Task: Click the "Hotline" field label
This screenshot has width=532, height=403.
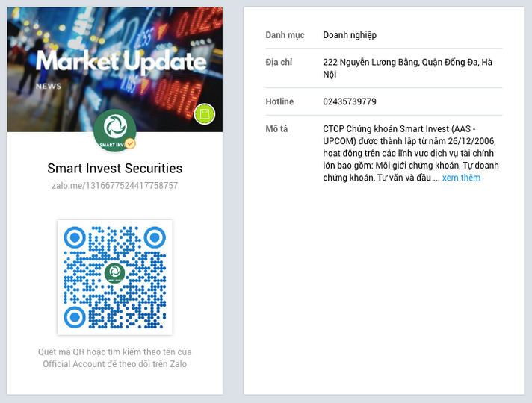Action: click(x=279, y=101)
